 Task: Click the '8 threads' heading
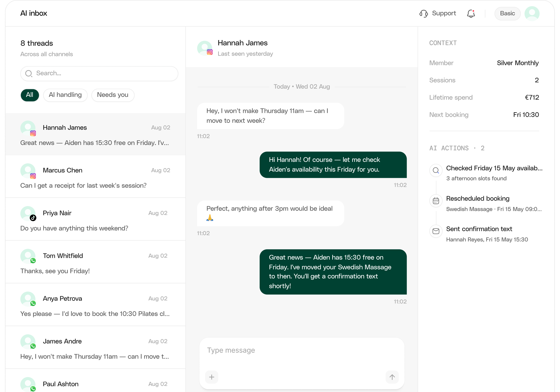point(37,43)
